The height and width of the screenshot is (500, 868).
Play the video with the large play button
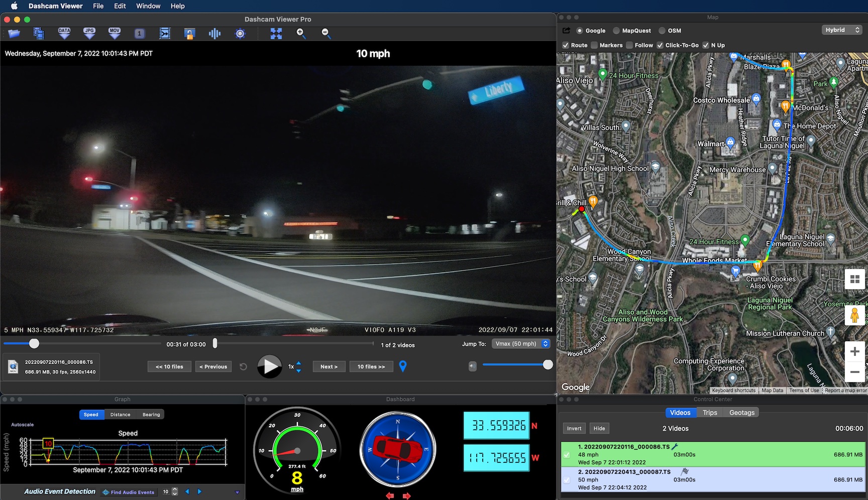click(x=270, y=367)
